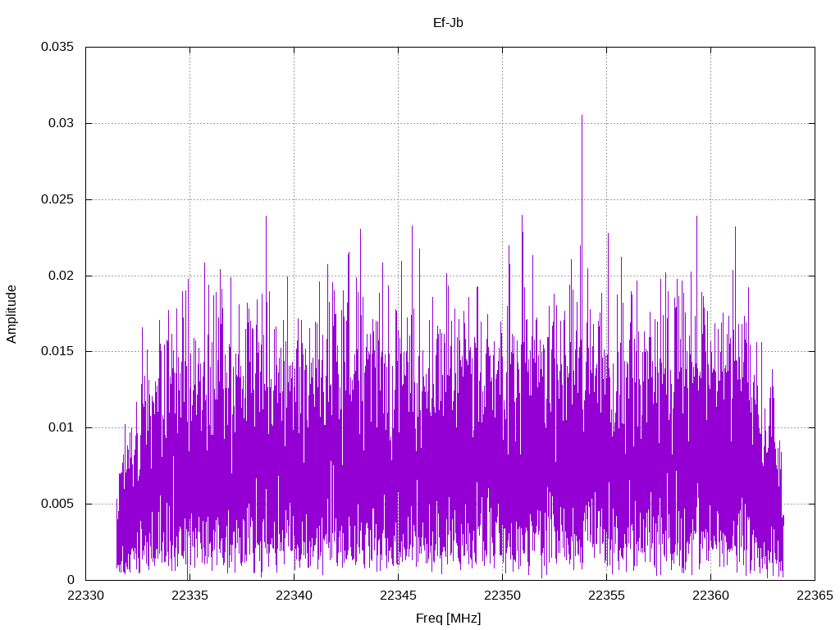Click the y-axis value 0.01
This screenshot has width=840, height=630.
(61, 427)
